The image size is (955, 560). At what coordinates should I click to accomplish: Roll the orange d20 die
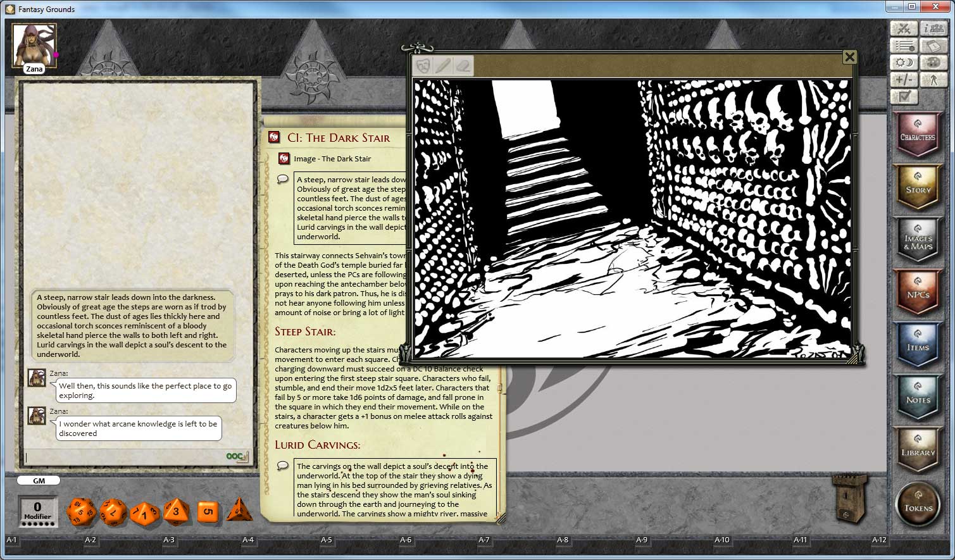click(81, 511)
